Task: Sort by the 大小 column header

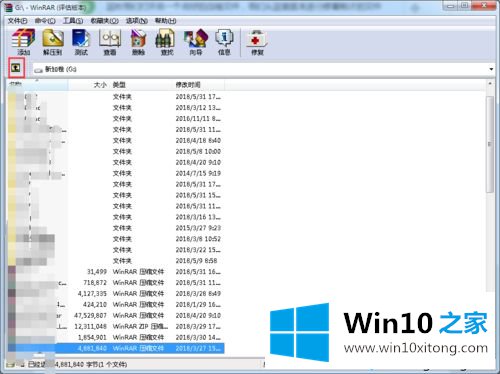Action: click(89, 85)
